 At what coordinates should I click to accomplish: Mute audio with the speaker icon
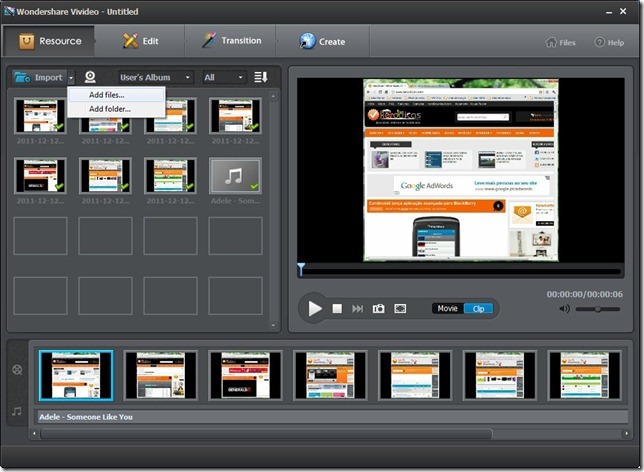point(565,309)
